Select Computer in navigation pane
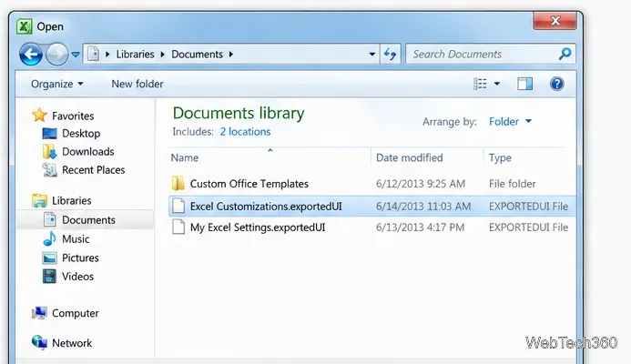This screenshot has width=631, height=364. click(76, 313)
